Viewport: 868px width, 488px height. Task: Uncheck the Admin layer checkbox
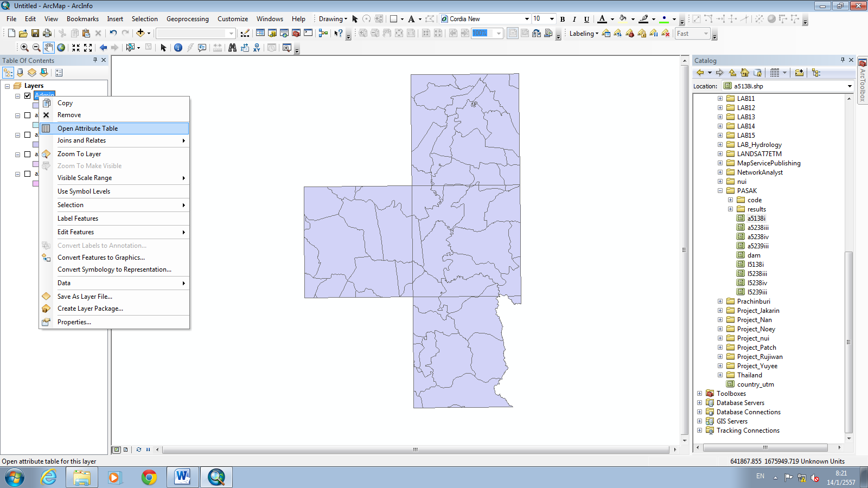point(28,96)
